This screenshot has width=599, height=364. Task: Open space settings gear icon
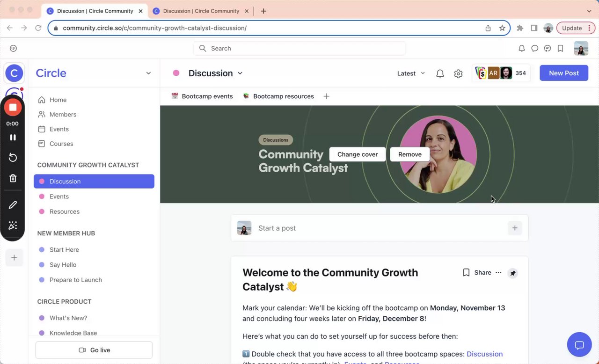tap(458, 73)
